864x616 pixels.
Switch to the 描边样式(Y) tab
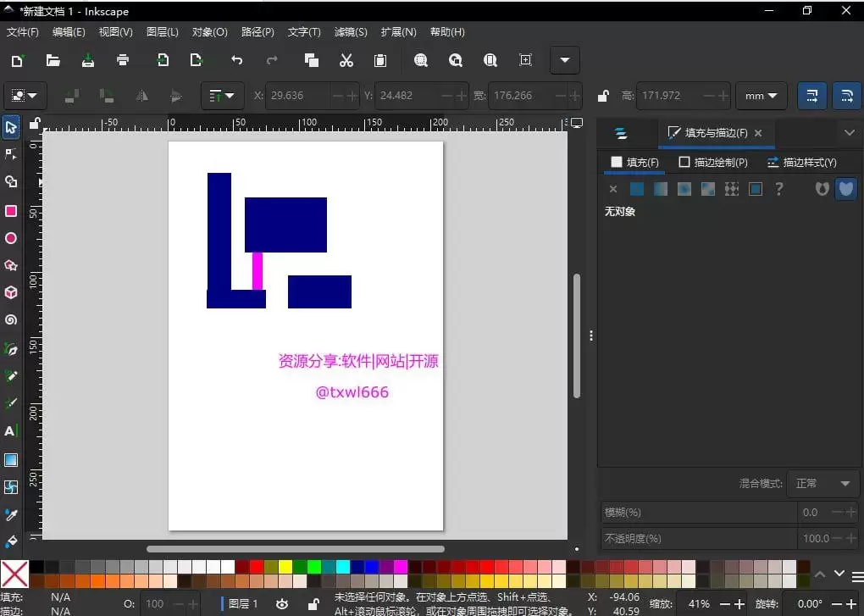tap(801, 162)
